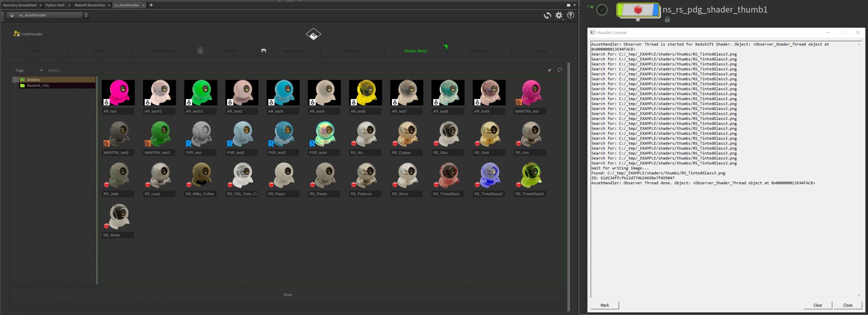Viewport: 868px width, 315px height.
Task: Switch to the Python Shell tab
Action: click(x=55, y=5)
